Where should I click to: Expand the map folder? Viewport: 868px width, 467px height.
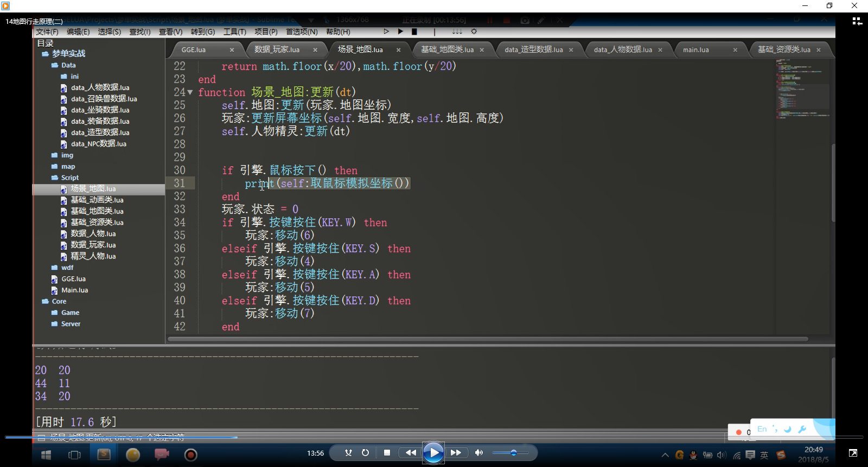[55, 167]
